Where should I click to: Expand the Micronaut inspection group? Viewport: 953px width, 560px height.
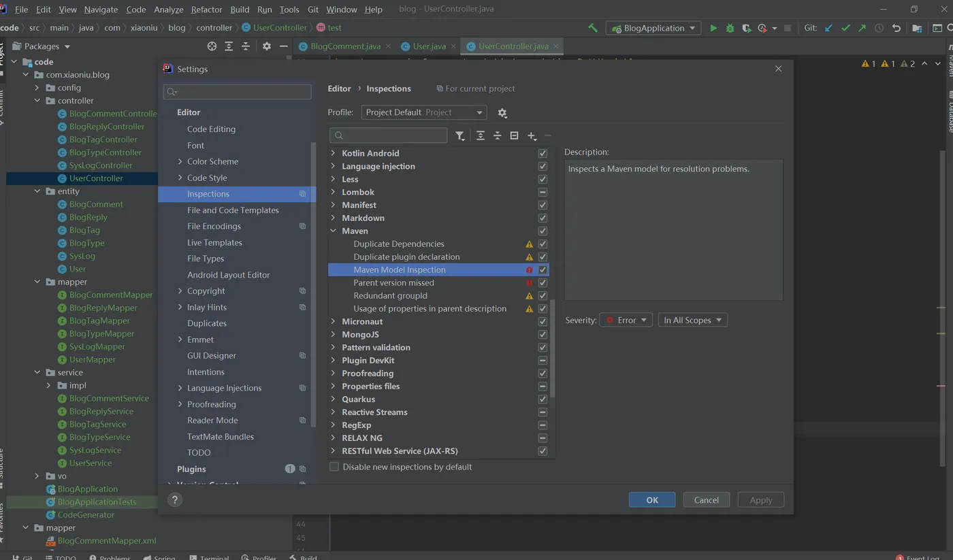coord(334,321)
